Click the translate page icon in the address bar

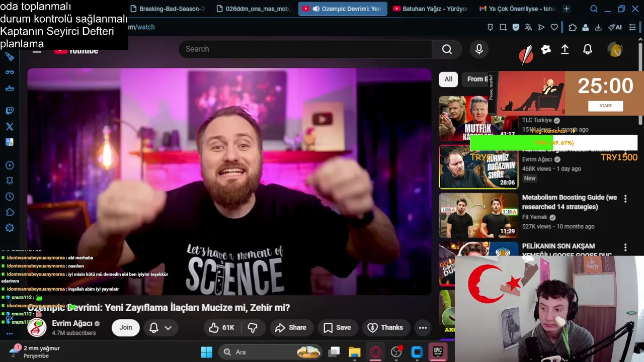click(x=528, y=27)
